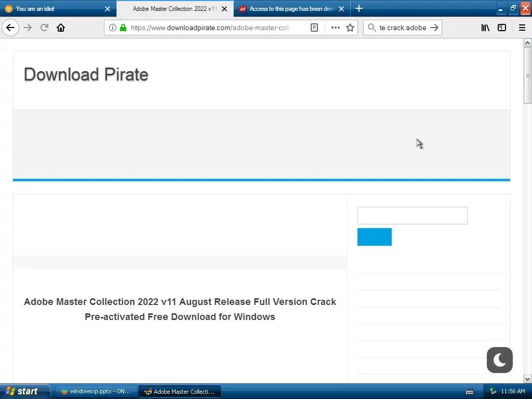The height and width of the screenshot is (399, 532).
Task: Open the Library bookmarks icon
Action: click(485, 28)
